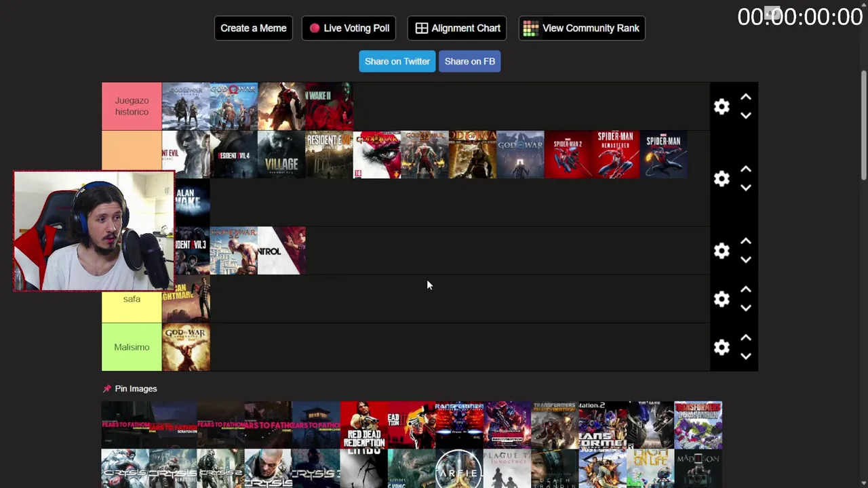Select the dark Resident Evil 4 cover
The width and height of the screenshot is (868, 488).
pos(234,155)
